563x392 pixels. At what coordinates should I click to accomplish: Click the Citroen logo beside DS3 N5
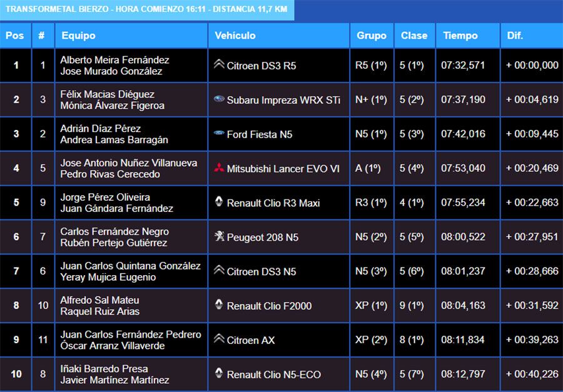pyautogui.click(x=219, y=270)
